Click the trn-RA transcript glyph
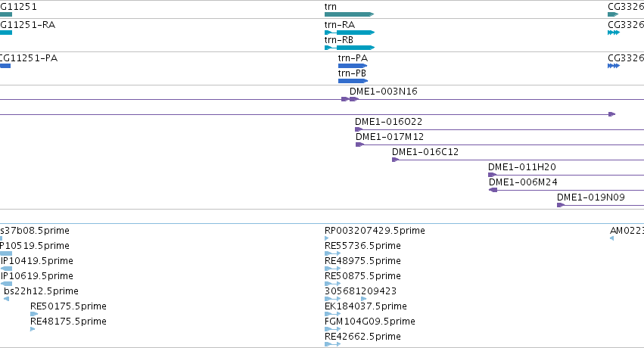This screenshot has height=348, width=644. pyautogui.click(x=350, y=33)
